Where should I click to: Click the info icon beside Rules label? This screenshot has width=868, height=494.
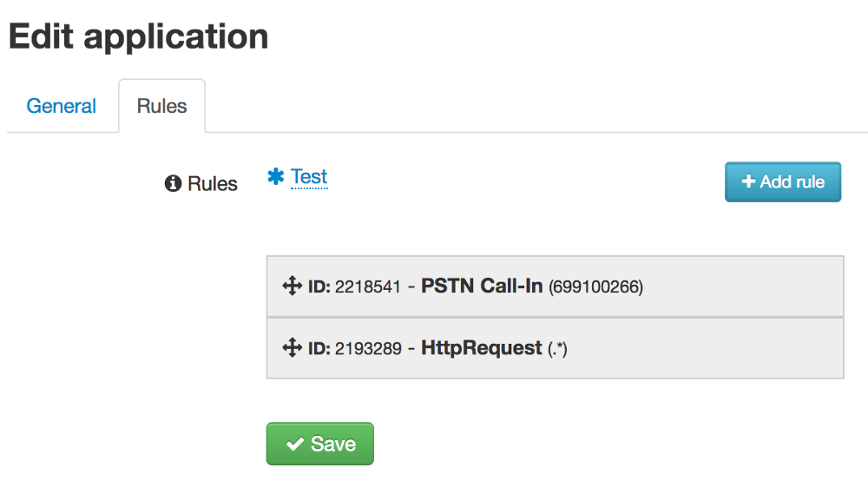tap(173, 183)
